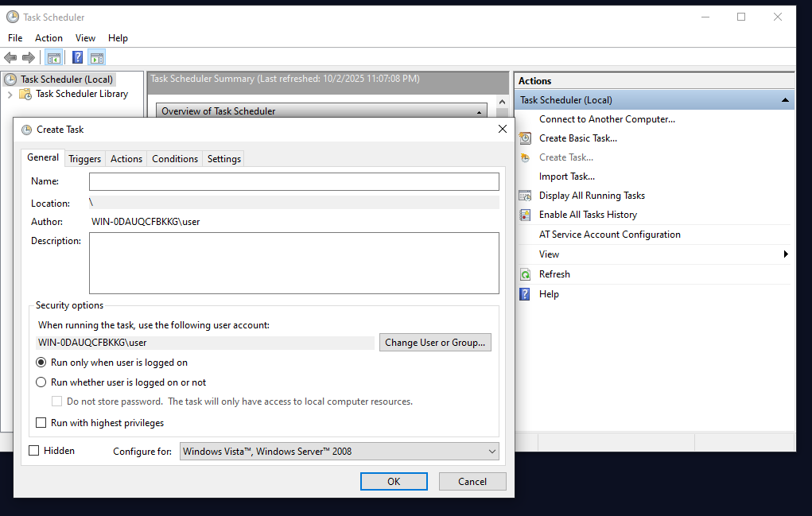
Task: Click the Back arrow in the toolbar
Action: pyautogui.click(x=10, y=57)
